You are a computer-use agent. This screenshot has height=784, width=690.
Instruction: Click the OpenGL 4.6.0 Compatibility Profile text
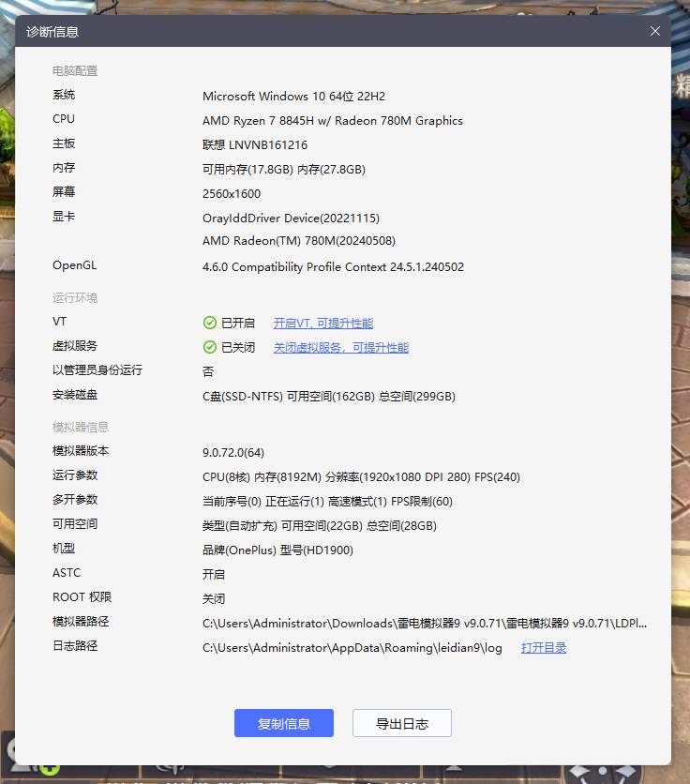[x=333, y=267]
